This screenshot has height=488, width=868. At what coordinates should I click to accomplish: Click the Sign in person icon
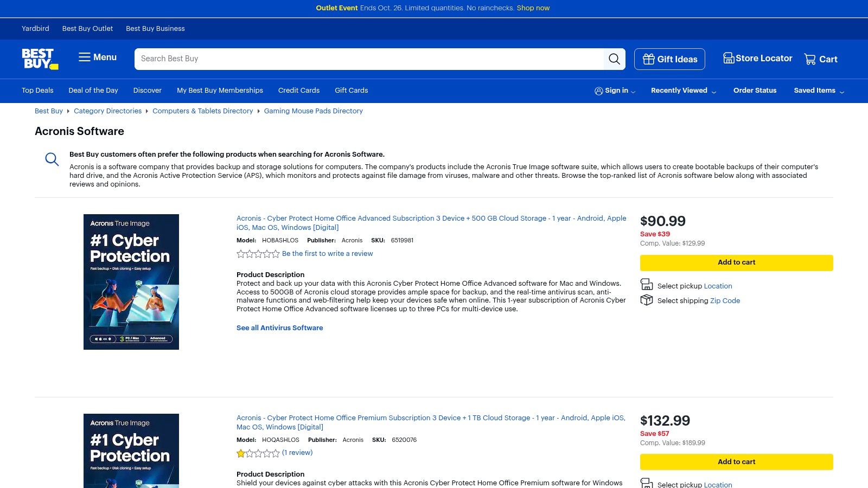tap(599, 91)
